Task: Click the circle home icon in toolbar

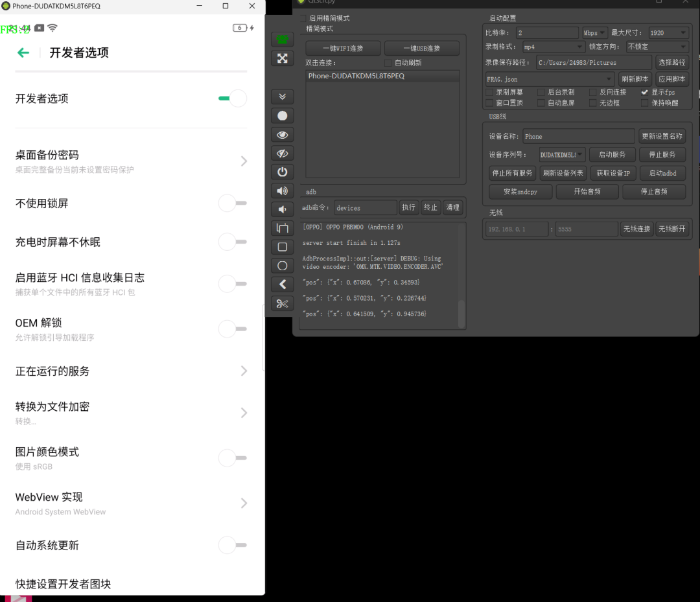Action: [x=282, y=266]
